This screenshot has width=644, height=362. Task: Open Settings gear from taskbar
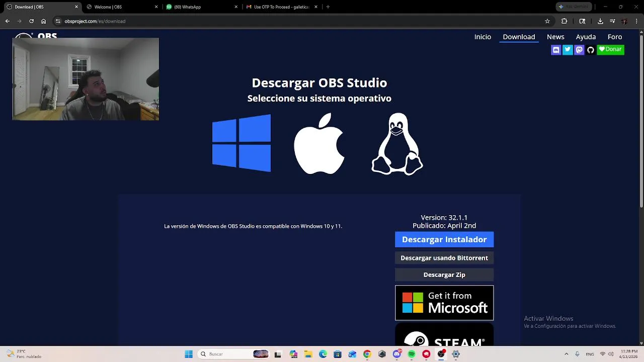click(456, 354)
